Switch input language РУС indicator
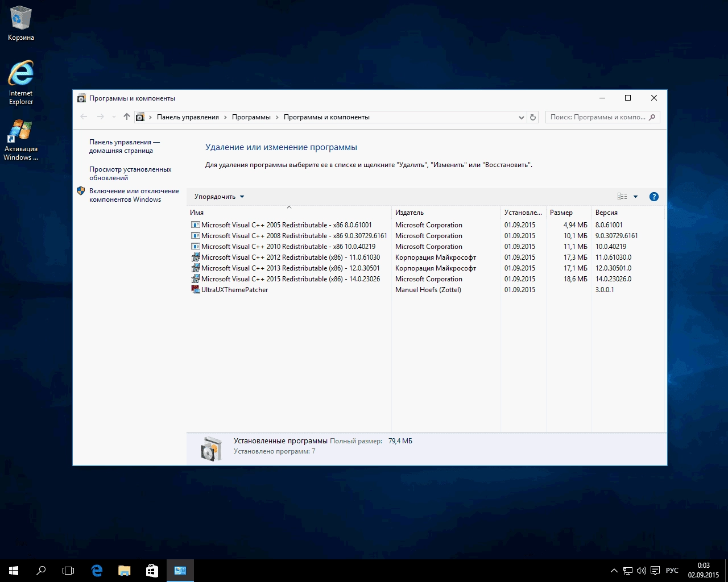728x582 pixels. point(672,571)
